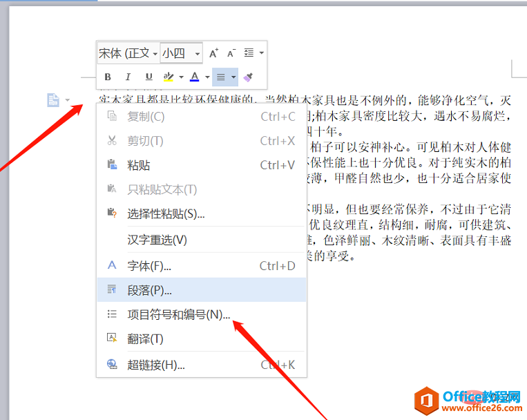Click text 结构细，耐腐 in document
Screen dimensions: 527x420
coord(414,225)
